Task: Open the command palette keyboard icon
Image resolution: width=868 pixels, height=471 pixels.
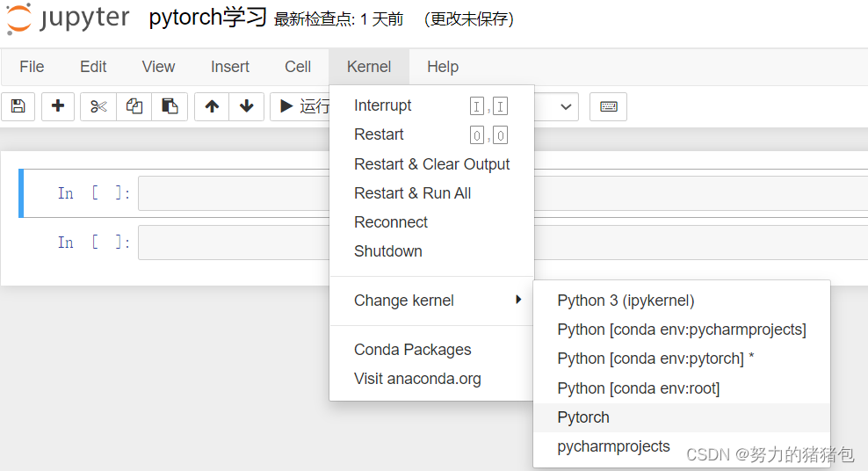Action: pos(608,106)
